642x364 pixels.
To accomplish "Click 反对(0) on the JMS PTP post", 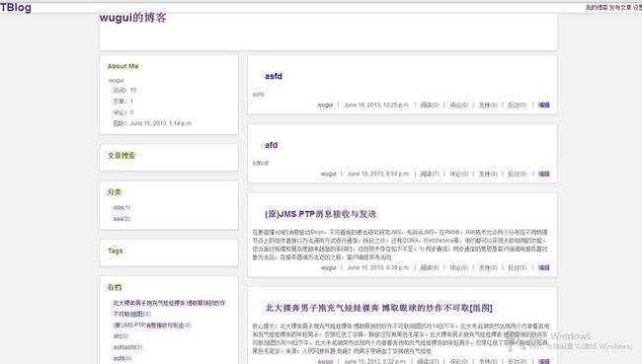I will pos(518,267).
